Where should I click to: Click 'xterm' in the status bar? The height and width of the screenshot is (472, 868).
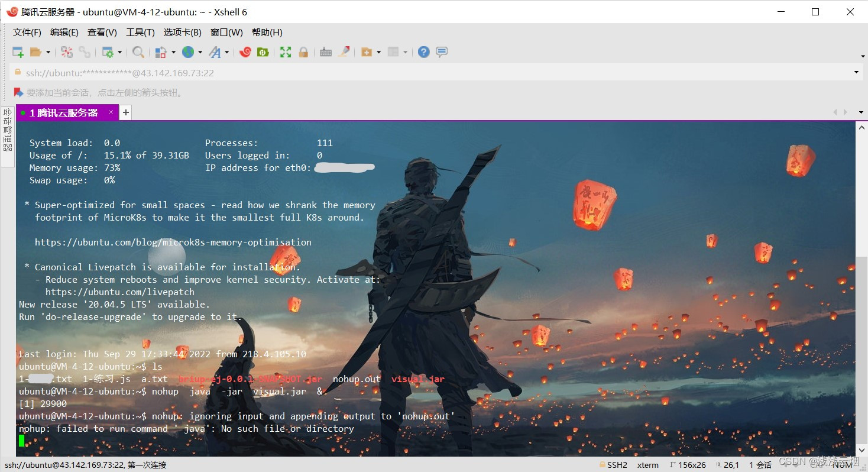[648, 465]
